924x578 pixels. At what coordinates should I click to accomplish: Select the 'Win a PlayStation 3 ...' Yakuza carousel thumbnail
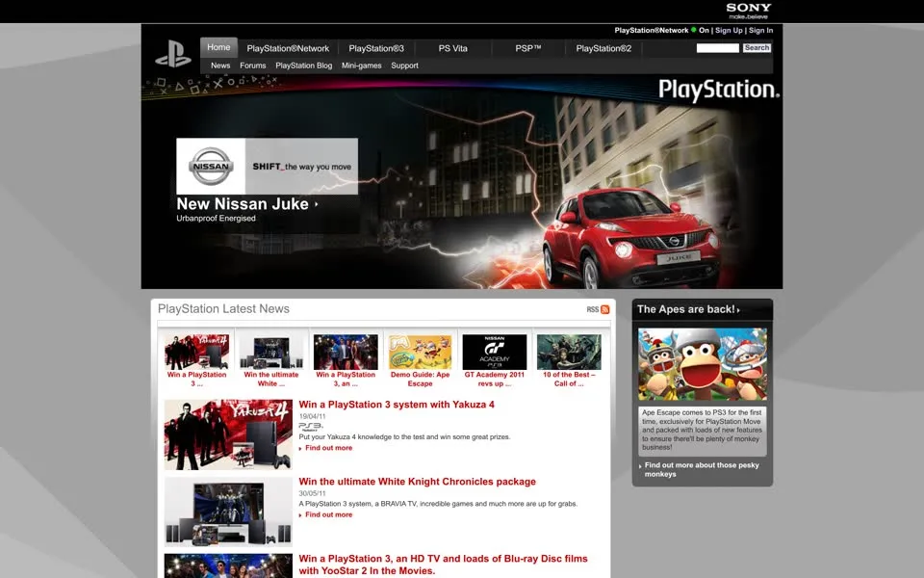click(x=196, y=353)
